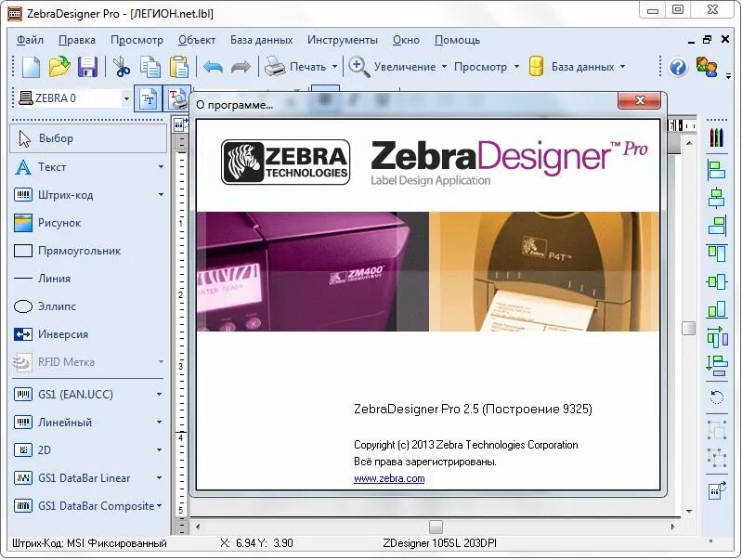Close the О программе dialog

click(x=639, y=100)
